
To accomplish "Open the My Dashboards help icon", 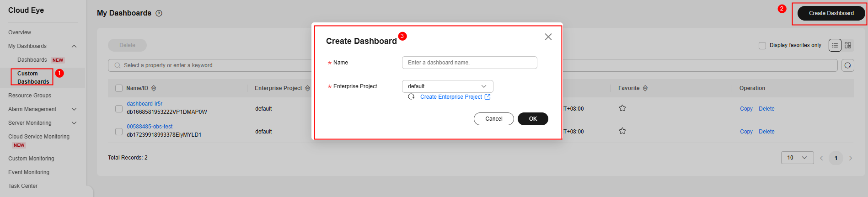I will (x=159, y=13).
